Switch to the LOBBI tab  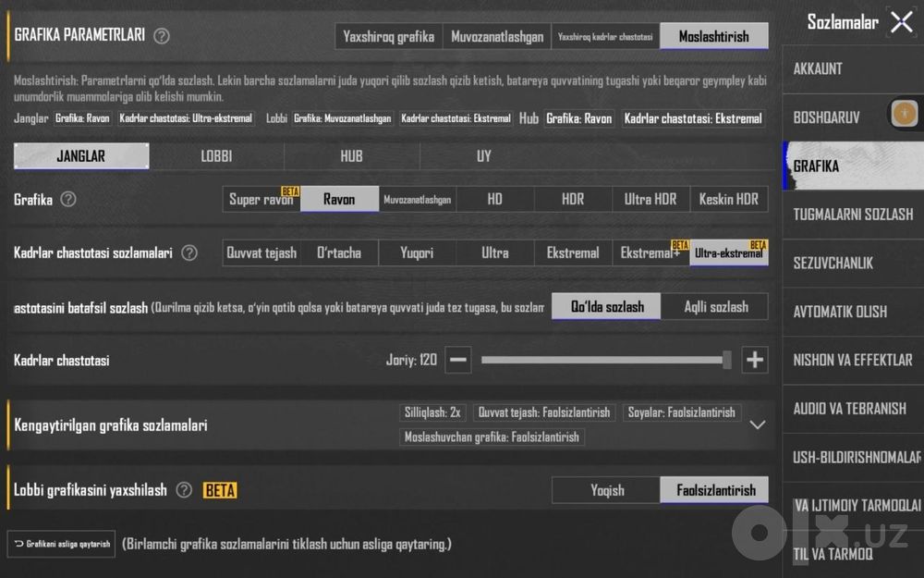[x=216, y=156]
